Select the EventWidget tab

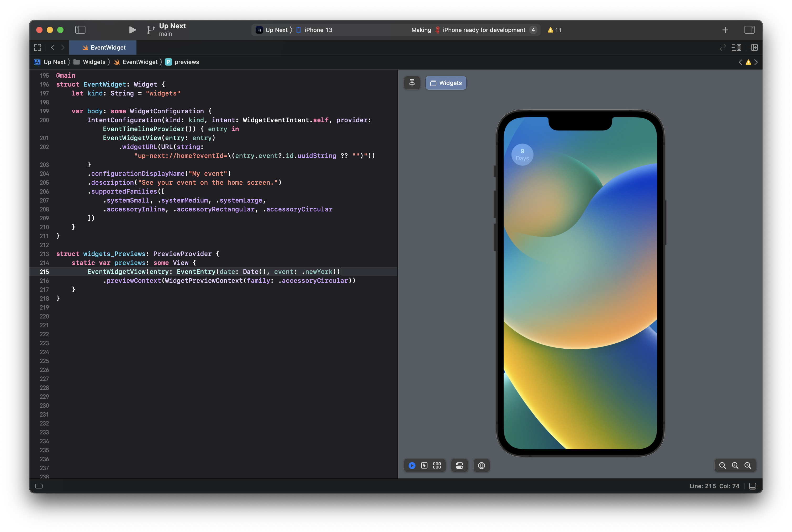(x=103, y=47)
